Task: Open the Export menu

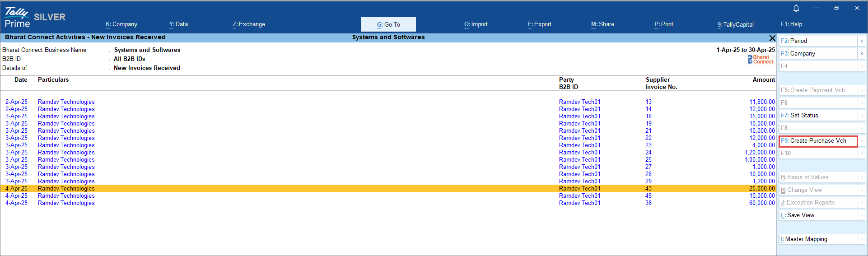Action: click(x=539, y=24)
